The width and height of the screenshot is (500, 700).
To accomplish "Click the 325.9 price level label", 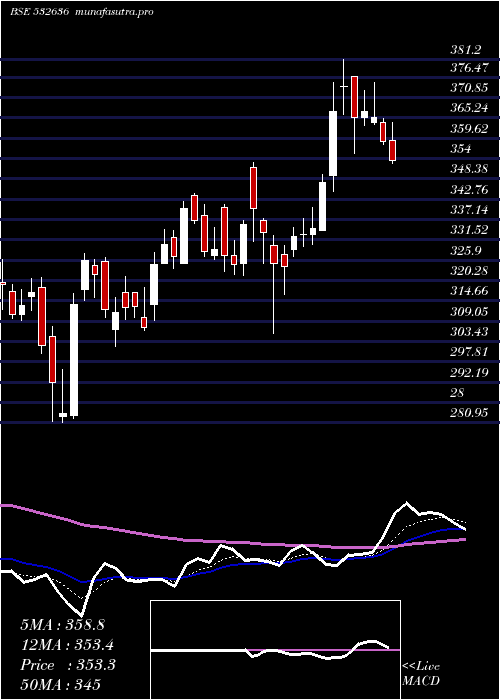I will [x=465, y=251].
